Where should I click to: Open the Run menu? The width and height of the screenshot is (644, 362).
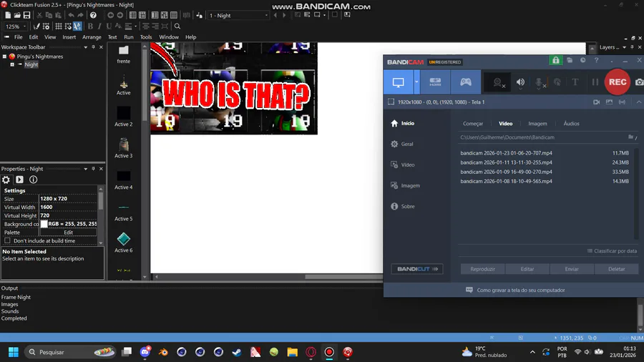[x=129, y=37]
